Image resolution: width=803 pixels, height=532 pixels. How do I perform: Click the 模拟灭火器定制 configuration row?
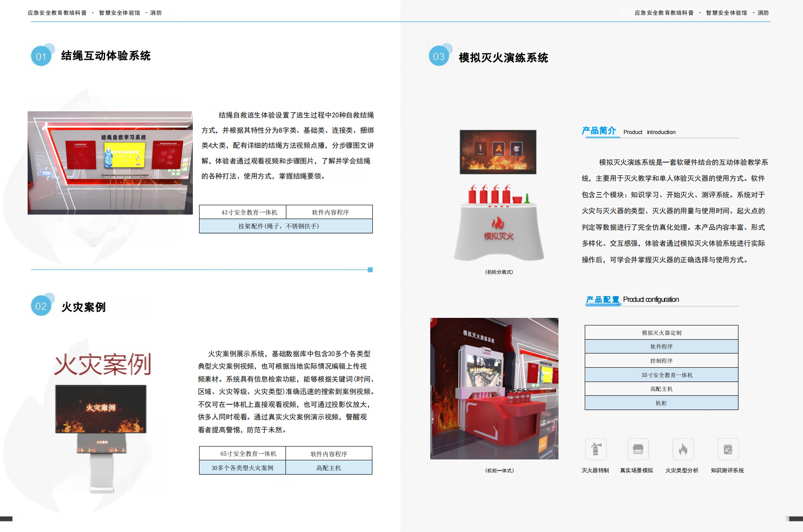[661, 333]
